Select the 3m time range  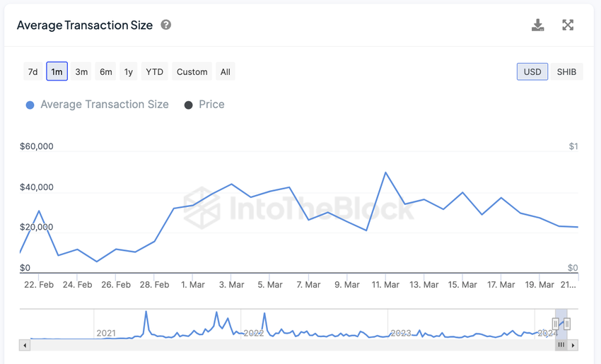81,71
